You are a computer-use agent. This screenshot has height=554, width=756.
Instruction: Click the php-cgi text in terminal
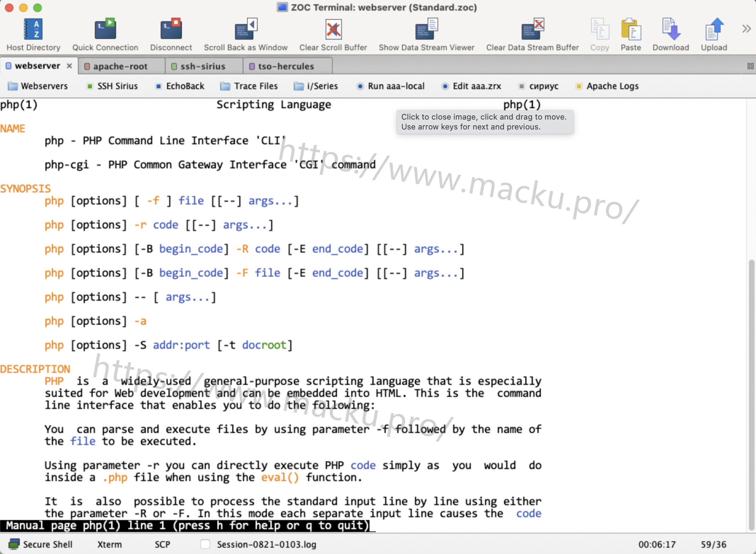click(67, 165)
